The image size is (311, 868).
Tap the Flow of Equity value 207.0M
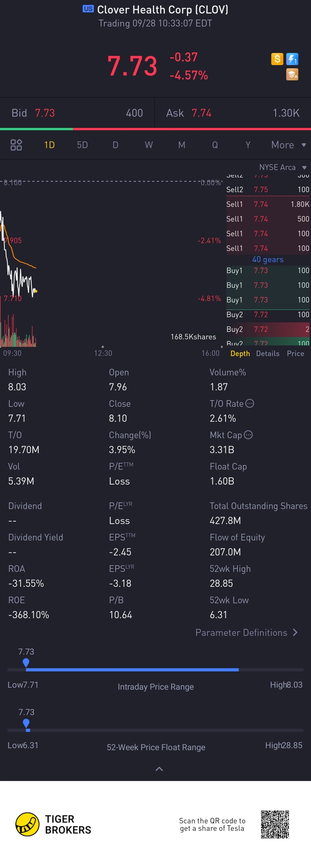pos(225,552)
